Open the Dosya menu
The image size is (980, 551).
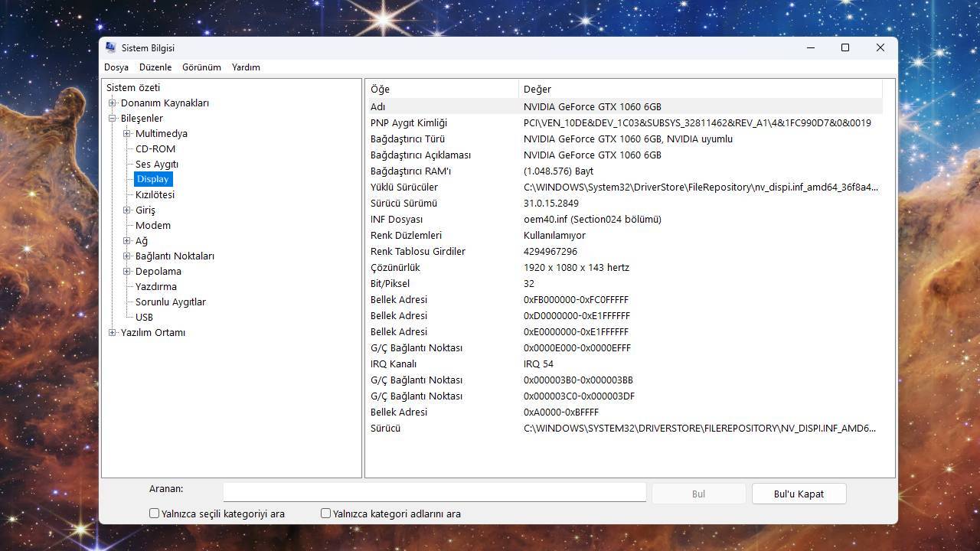[116, 67]
